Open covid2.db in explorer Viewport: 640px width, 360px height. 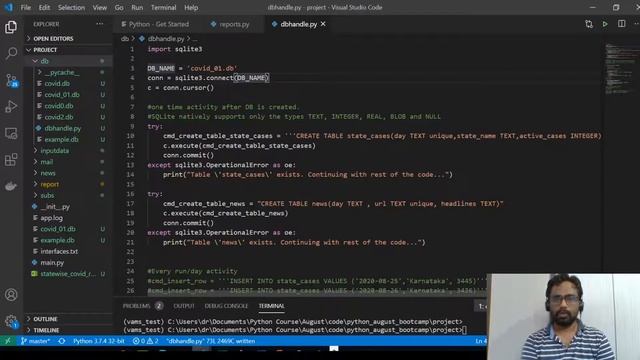pos(59,117)
